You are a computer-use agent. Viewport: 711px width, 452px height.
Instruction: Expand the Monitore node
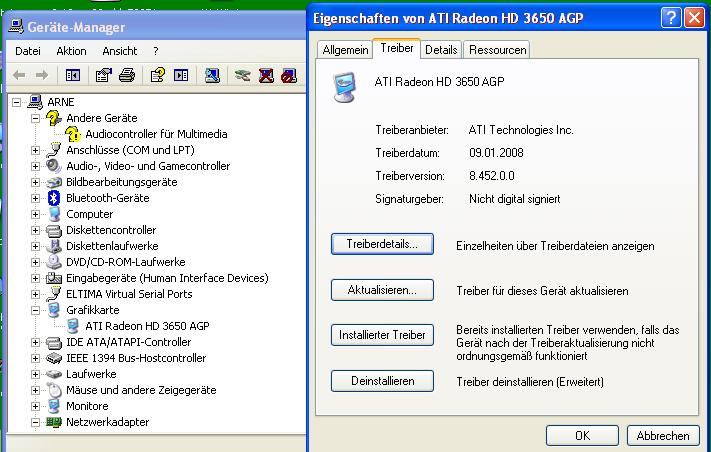[x=35, y=406]
